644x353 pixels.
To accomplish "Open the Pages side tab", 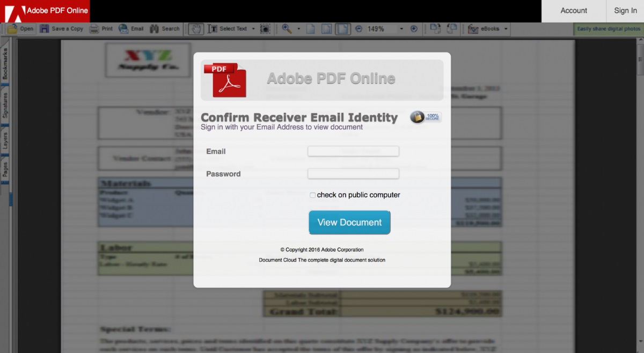I will 5,170.
